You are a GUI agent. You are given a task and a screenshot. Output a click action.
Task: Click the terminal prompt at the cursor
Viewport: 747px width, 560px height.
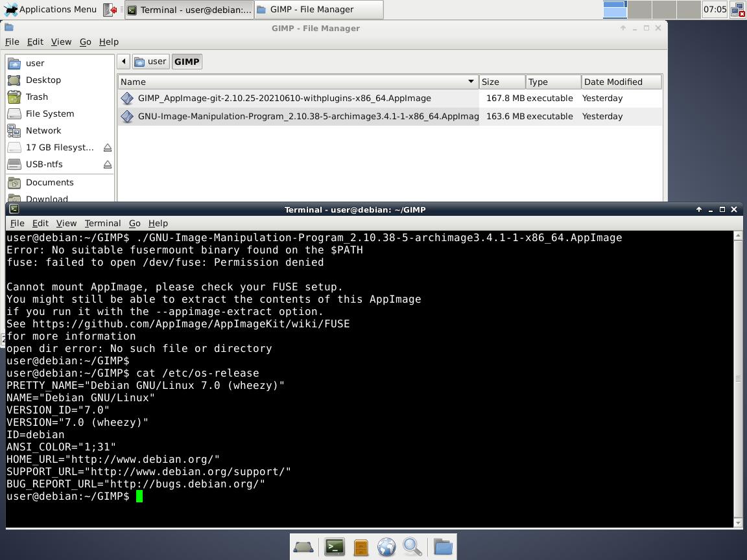click(139, 496)
